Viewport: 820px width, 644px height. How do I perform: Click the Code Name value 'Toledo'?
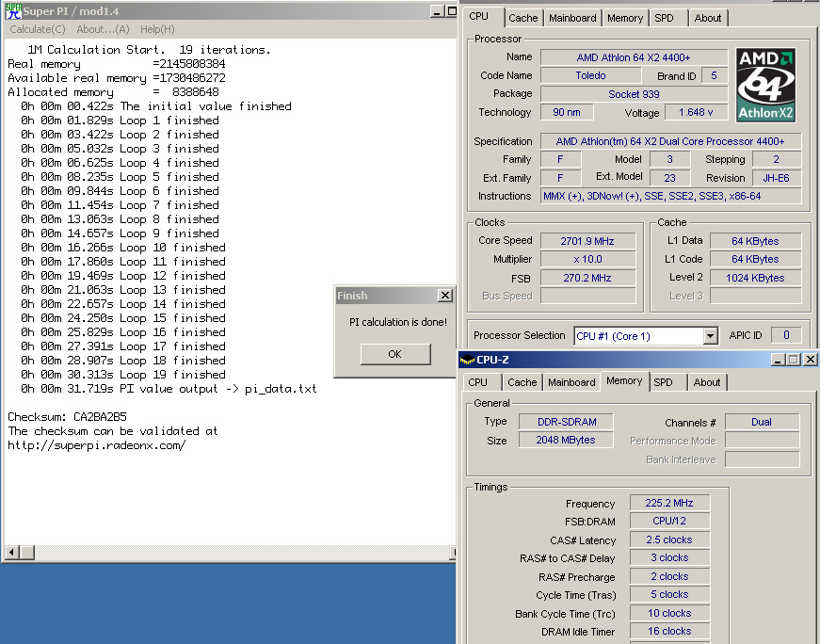(591, 76)
